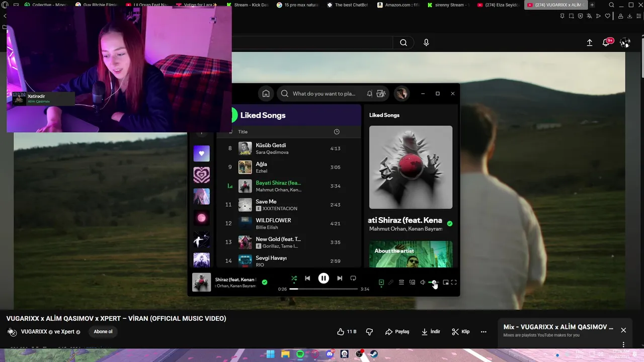The image size is (644, 362).
Task: Select Sevgi Havayı by RIO
Action: pyautogui.click(x=289, y=260)
